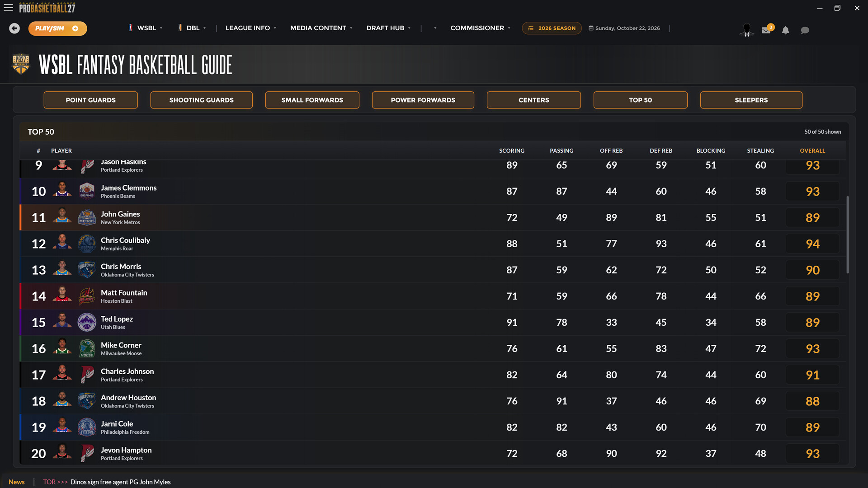Open Chris Coulibaly player link
Screen dimensions: 868x488
pyautogui.click(x=125, y=240)
